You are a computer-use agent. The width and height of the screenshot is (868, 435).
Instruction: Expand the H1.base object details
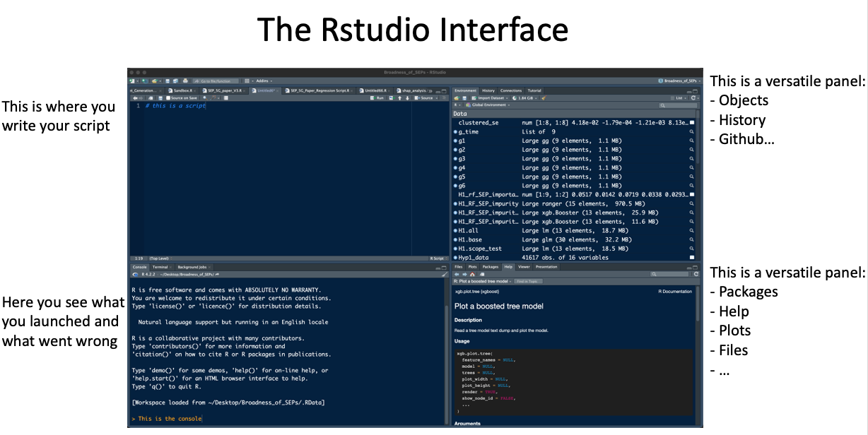[456, 239]
